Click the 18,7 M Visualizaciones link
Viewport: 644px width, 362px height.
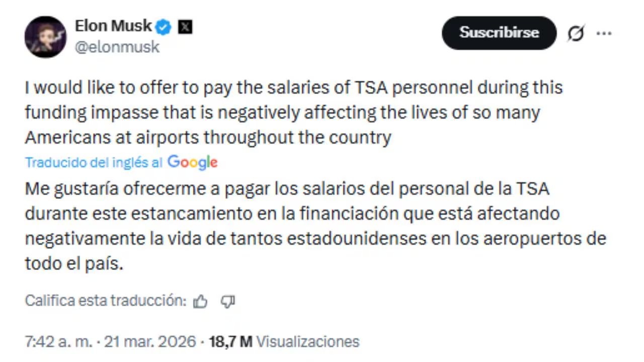[x=284, y=341]
